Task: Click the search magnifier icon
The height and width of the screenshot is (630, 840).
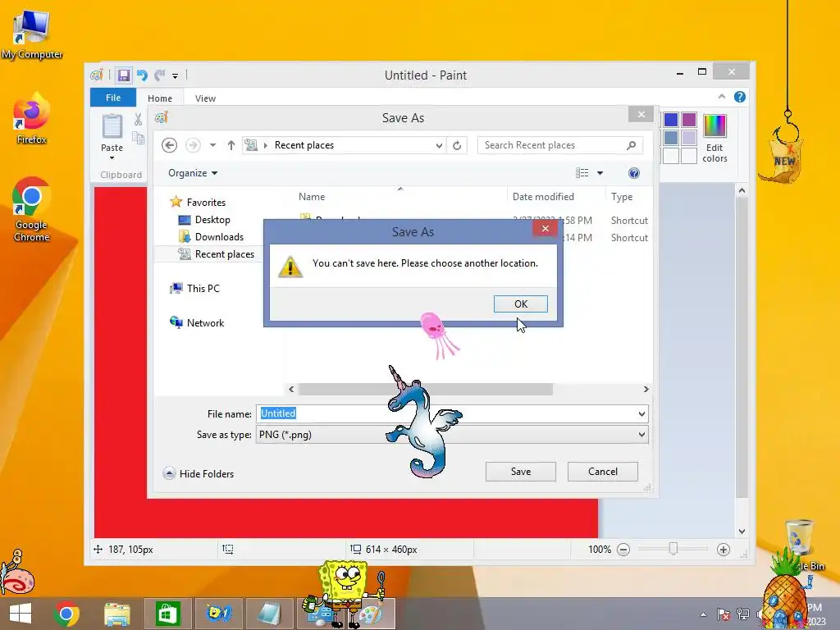Action: [631, 145]
